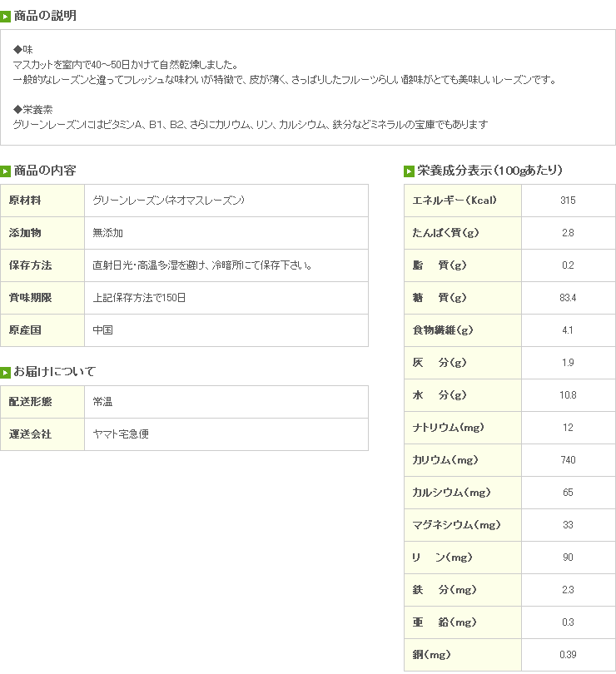Click the グリーンレーズン(ネオマスレーズン) cell
This screenshot has width=616, height=674.
click(226, 201)
